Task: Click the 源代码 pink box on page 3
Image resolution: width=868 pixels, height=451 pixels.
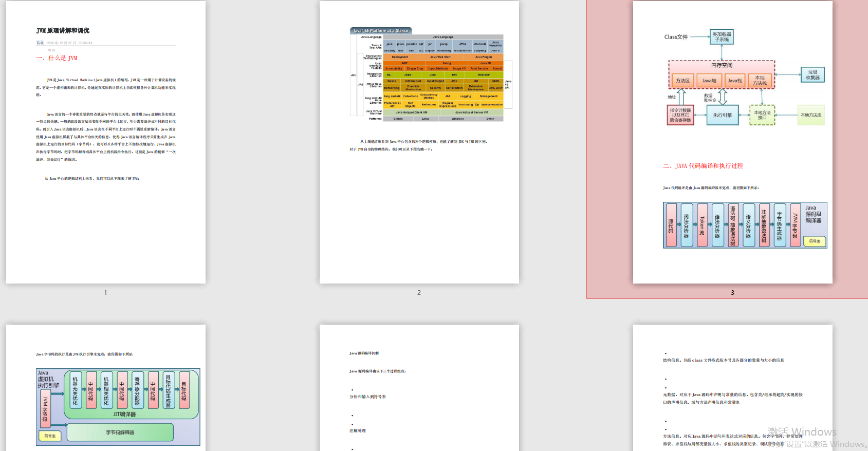Action: (671, 225)
